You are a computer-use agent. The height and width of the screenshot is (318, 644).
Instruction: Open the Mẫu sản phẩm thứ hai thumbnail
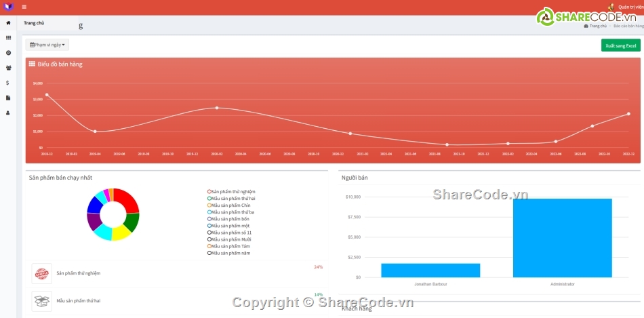[x=42, y=300]
